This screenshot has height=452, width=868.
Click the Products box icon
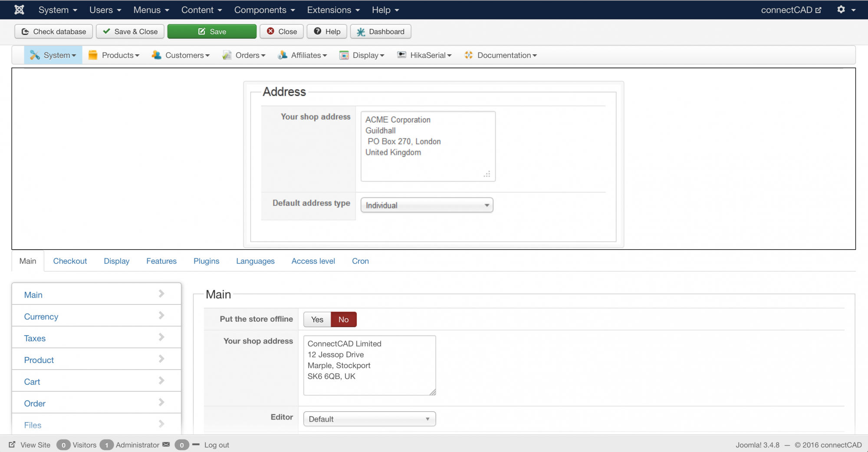pyautogui.click(x=93, y=55)
